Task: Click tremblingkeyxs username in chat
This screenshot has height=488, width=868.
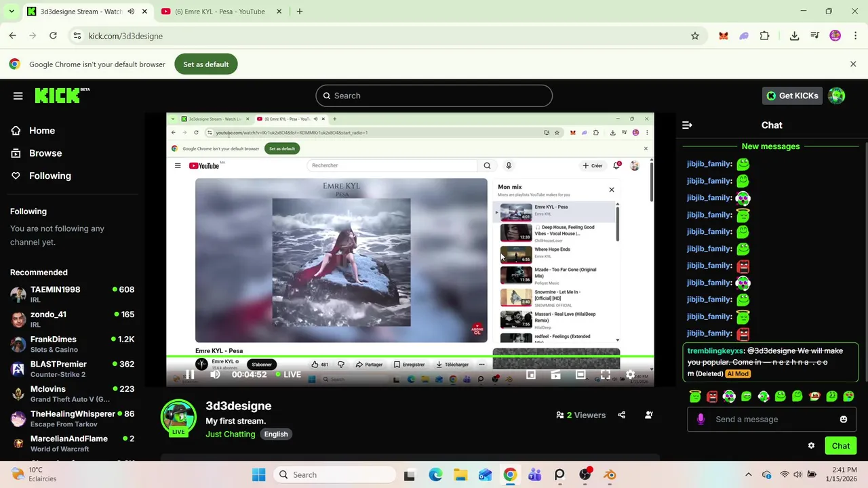Action: click(x=715, y=351)
